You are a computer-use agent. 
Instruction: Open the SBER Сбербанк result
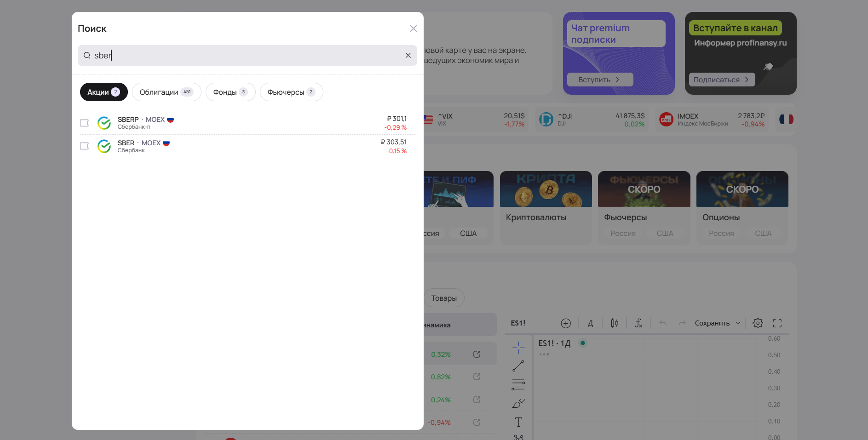(x=247, y=146)
